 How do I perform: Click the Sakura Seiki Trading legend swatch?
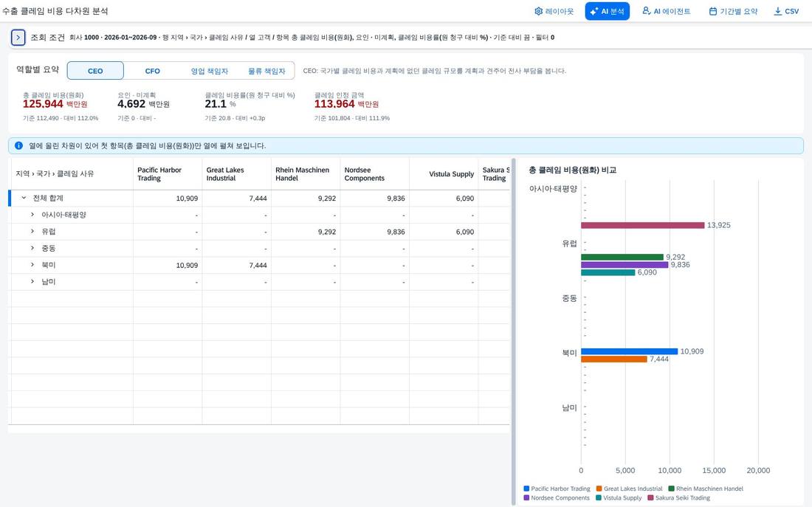click(651, 497)
